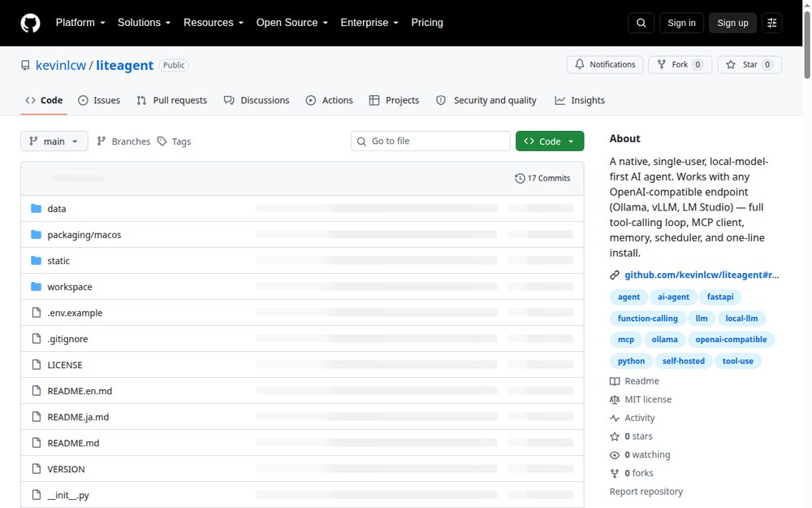Switch to the Actions tab
This screenshot has width=812, height=508.
coord(330,100)
